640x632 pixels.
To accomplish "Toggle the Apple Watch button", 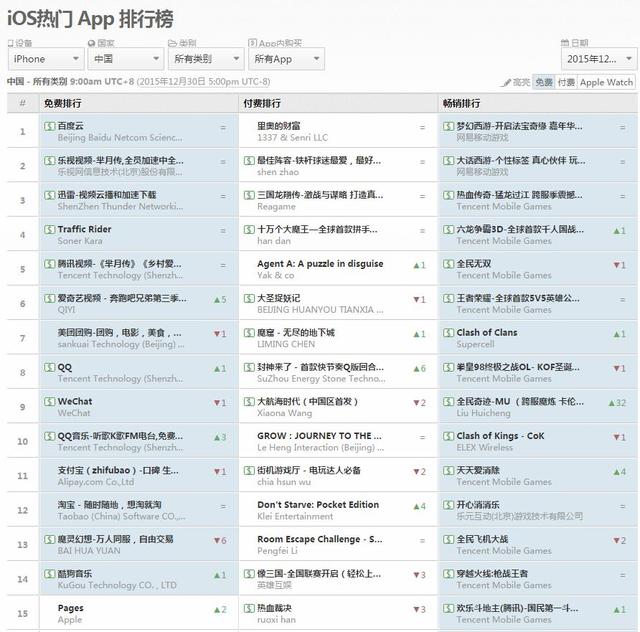I will [x=606, y=82].
